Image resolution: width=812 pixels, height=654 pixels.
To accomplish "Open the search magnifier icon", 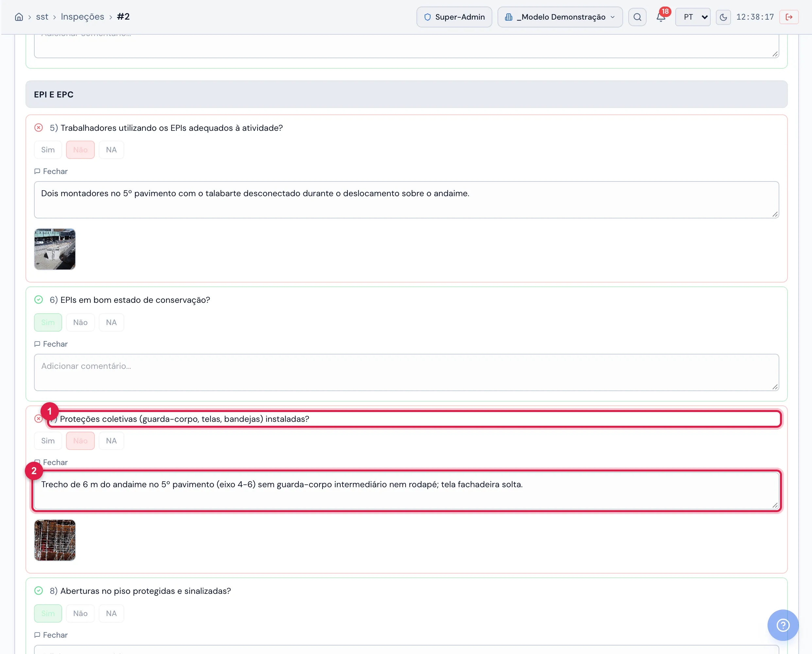I will coord(637,17).
